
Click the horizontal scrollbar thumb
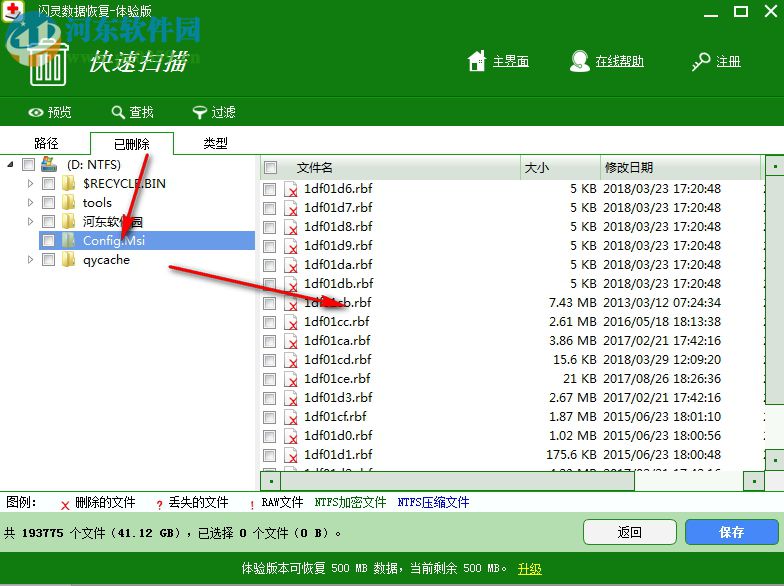pos(458,481)
